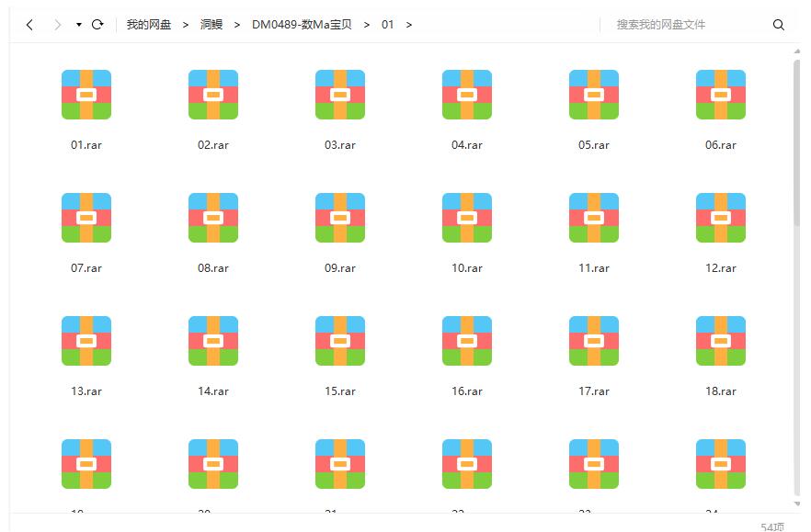Select the 15.rar archive thumbnail

[339, 341]
